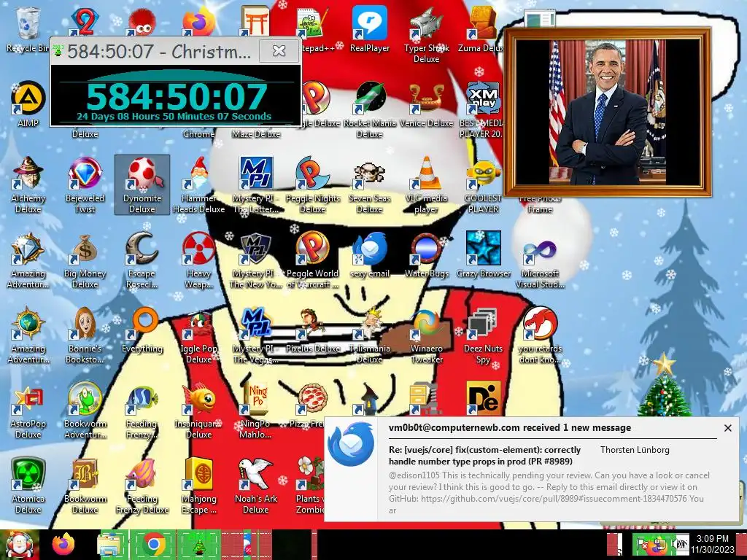The image size is (747, 560).
Task: Open Bonnie's Bookstore shortcut
Action: 85,336
